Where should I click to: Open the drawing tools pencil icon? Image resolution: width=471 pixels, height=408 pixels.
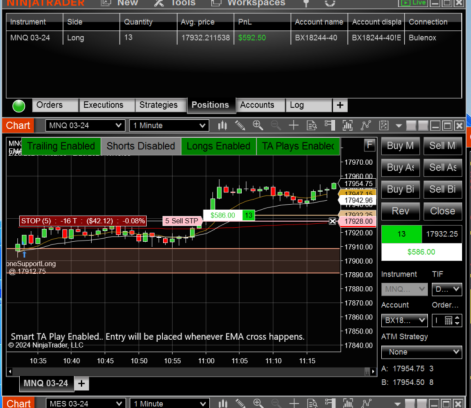click(x=240, y=126)
